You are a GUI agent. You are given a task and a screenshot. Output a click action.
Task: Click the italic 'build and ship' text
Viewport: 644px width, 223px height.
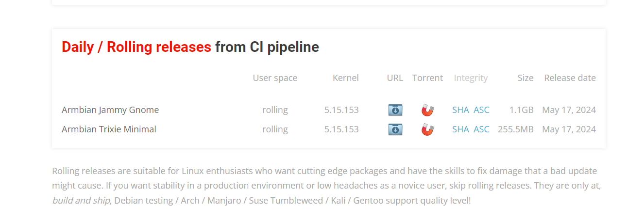tap(81, 200)
